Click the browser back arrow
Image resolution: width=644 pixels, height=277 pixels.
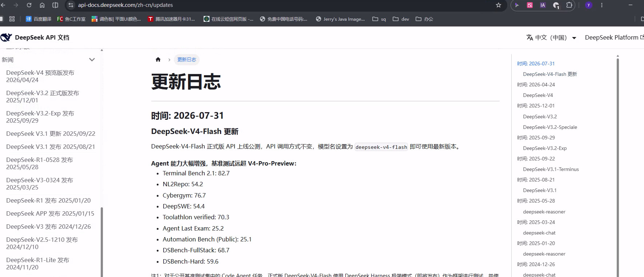(3, 5)
